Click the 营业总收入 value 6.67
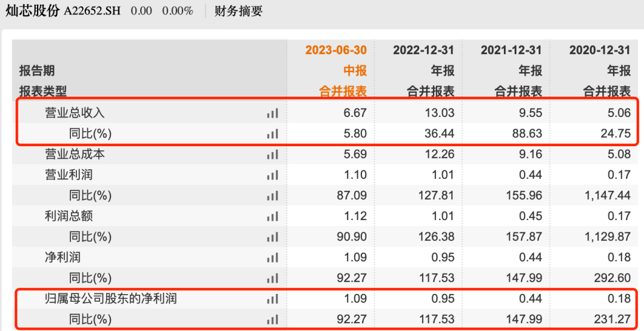 click(355, 113)
